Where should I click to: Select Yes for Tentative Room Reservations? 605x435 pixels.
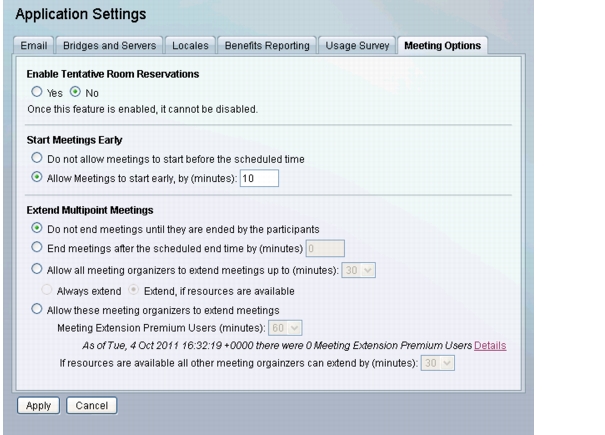click(37, 92)
